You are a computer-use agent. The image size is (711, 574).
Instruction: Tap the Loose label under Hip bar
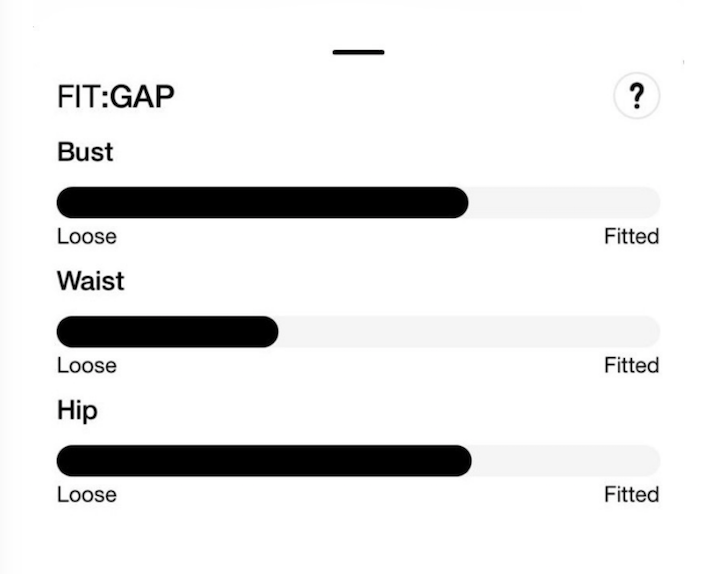click(86, 495)
